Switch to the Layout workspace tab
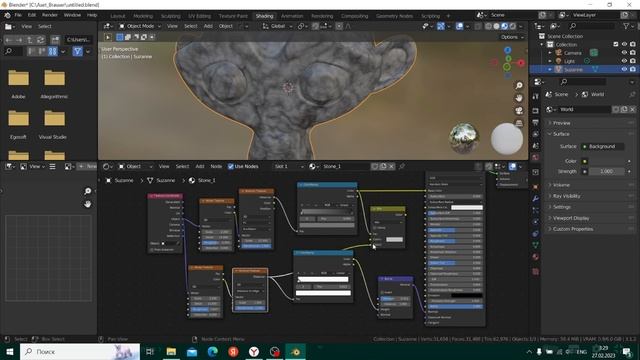Image resolution: width=640 pixels, height=360 pixels. coord(118,16)
